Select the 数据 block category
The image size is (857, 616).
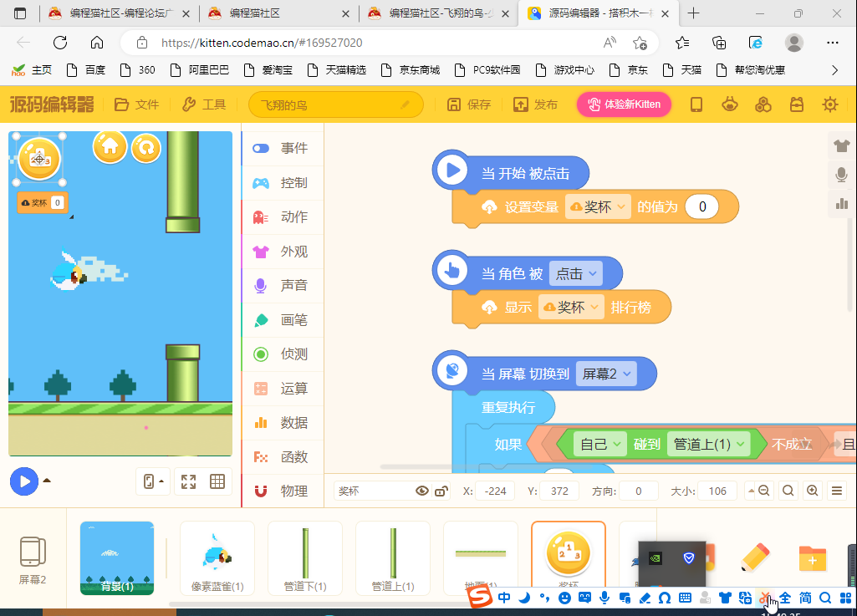pyautogui.click(x=283, y=423)
